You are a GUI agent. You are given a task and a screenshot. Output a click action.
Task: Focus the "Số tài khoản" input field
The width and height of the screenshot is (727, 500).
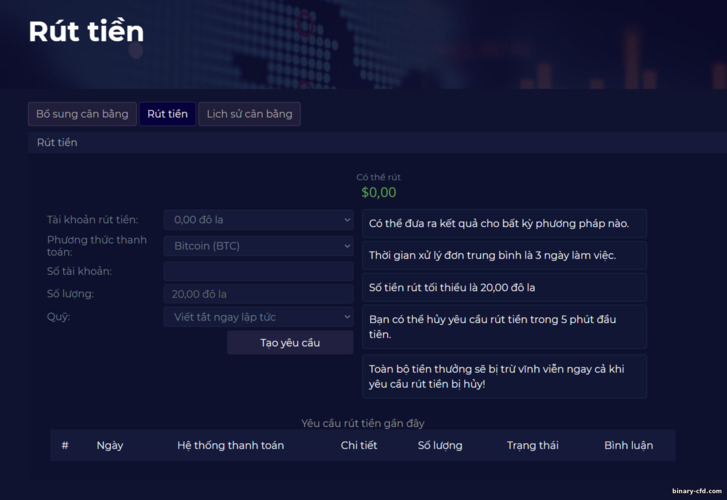click(258, 271)
